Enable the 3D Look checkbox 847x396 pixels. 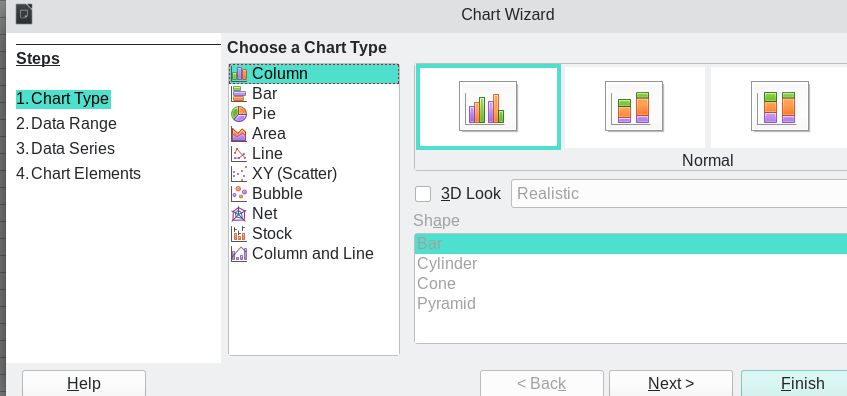423,193
